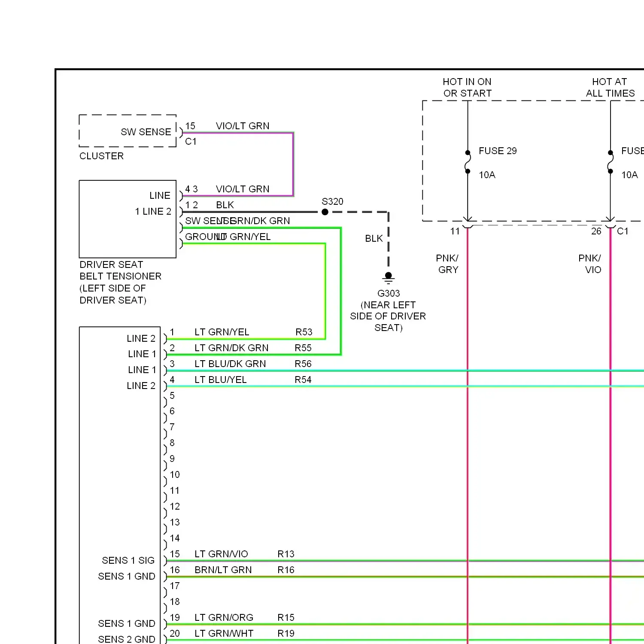Click the HOT AT ALL TIMES heading

[610, 87]
